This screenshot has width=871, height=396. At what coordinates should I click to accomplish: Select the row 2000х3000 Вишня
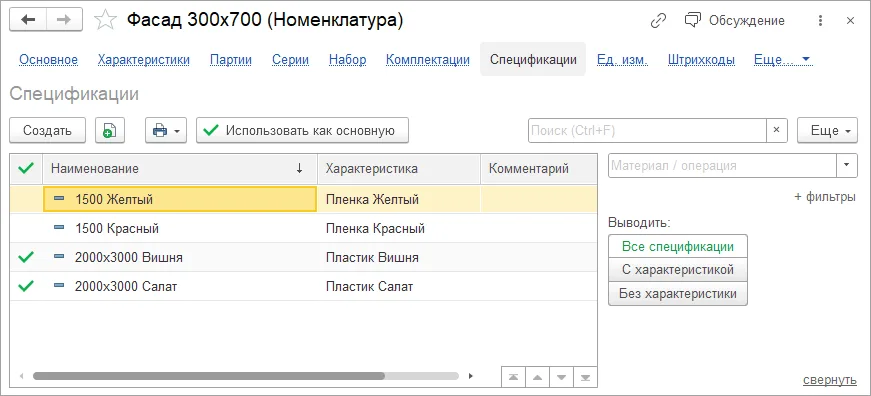coord(303,258)
